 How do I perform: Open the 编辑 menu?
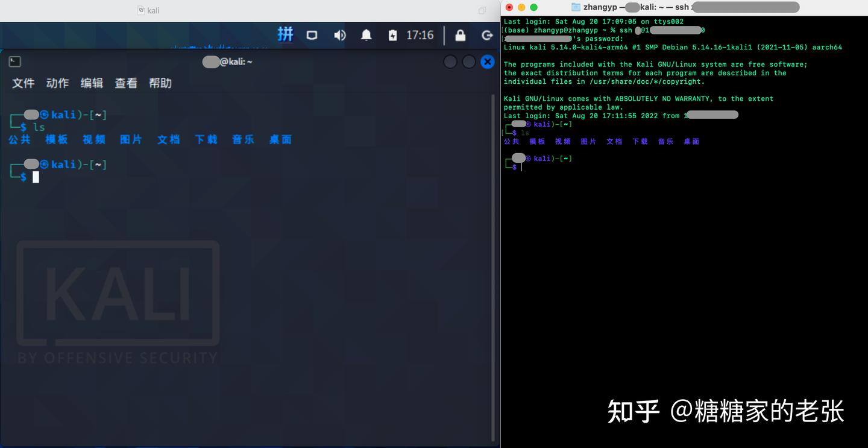pyautogui.click(x=92, y=83)
